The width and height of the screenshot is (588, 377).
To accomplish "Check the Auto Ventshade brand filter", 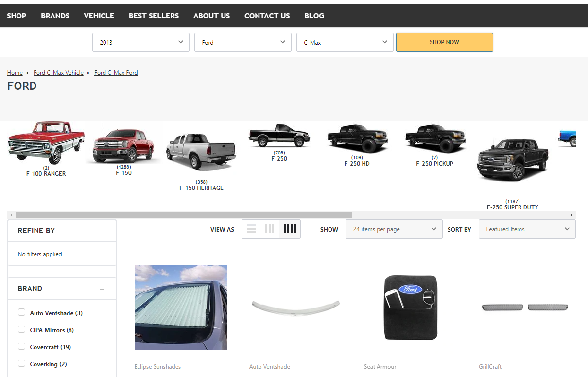I will [x=22, y=312].
